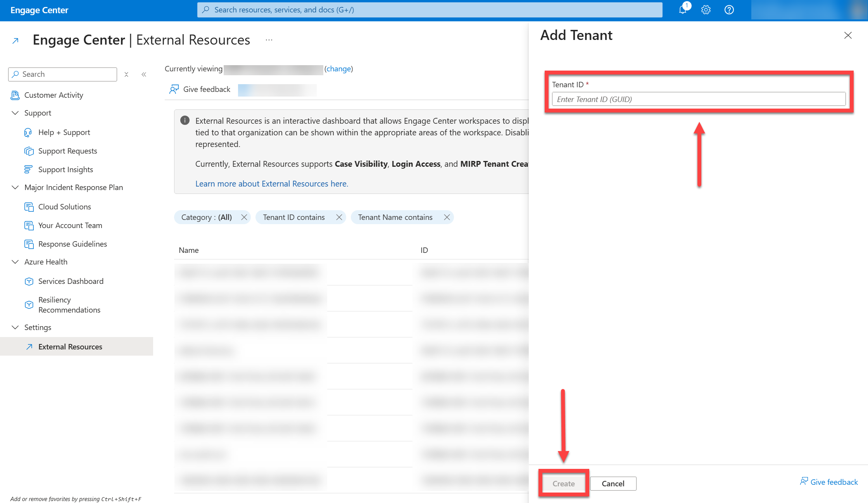Viewport: 868px width, 503px height.
Task: Click the help question mark icon
Action: pos(729,10)
